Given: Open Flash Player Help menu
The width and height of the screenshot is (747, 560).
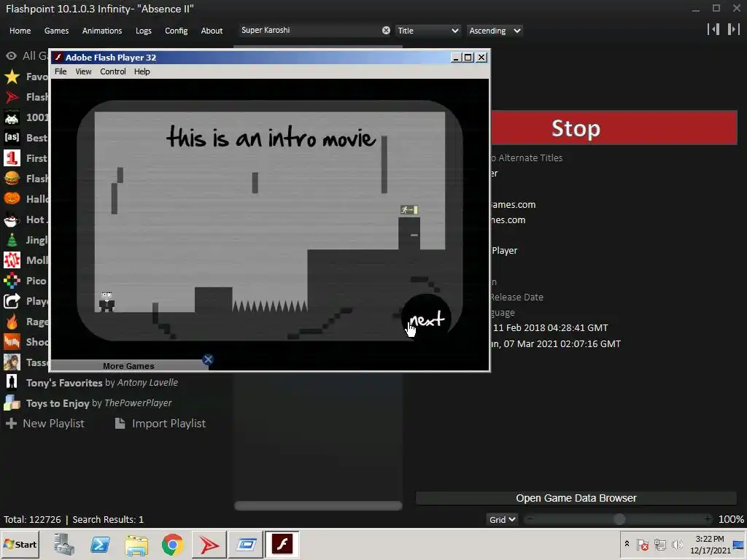Looking at the screenshot, I should coord(142,71).
